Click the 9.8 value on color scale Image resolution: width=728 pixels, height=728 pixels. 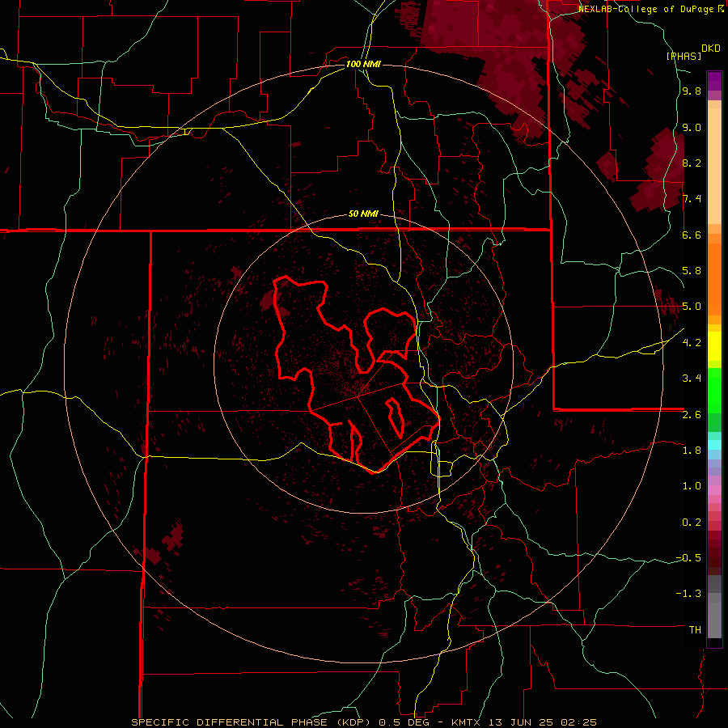[x=692, y=91]
